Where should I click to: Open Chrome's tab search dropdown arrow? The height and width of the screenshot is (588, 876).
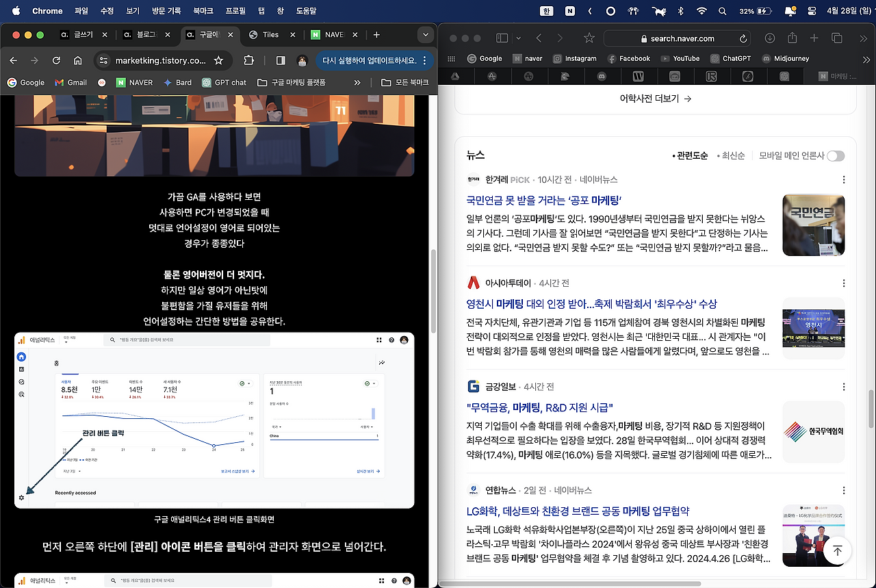pos(426,34)
